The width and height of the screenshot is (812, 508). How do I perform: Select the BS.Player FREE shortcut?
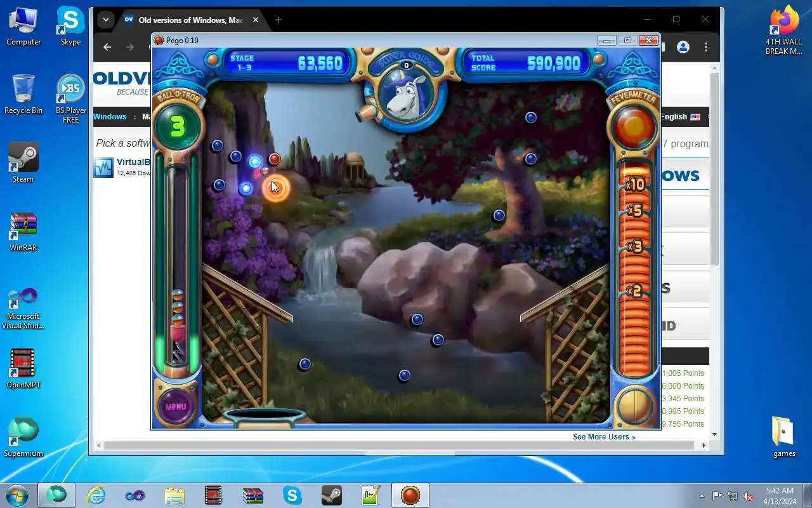click(x=70, y=99)
